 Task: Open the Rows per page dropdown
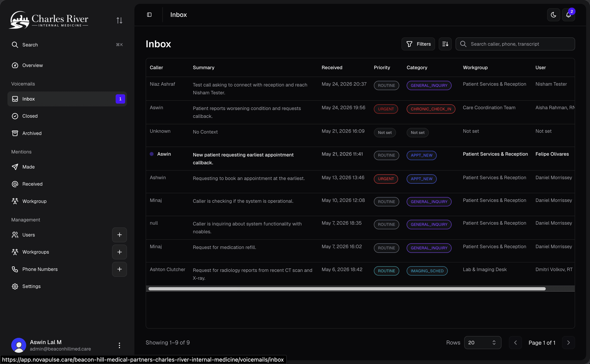pos(483,342)
